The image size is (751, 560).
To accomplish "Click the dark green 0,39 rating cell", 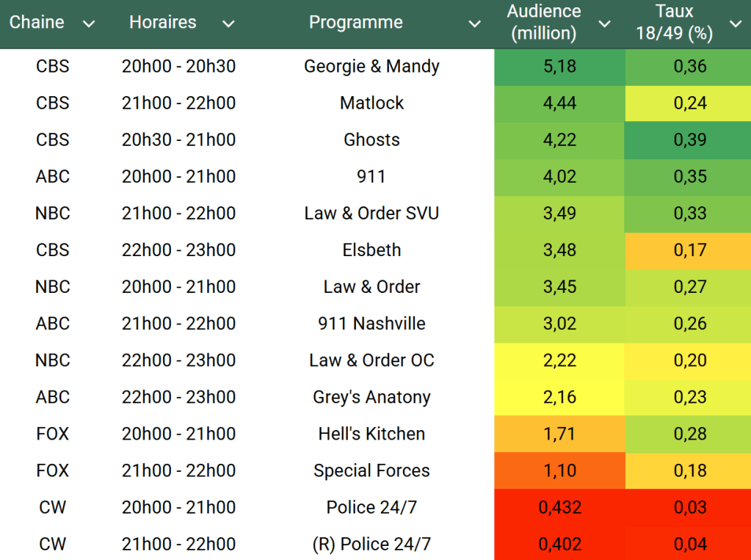I will pos(689,140).
